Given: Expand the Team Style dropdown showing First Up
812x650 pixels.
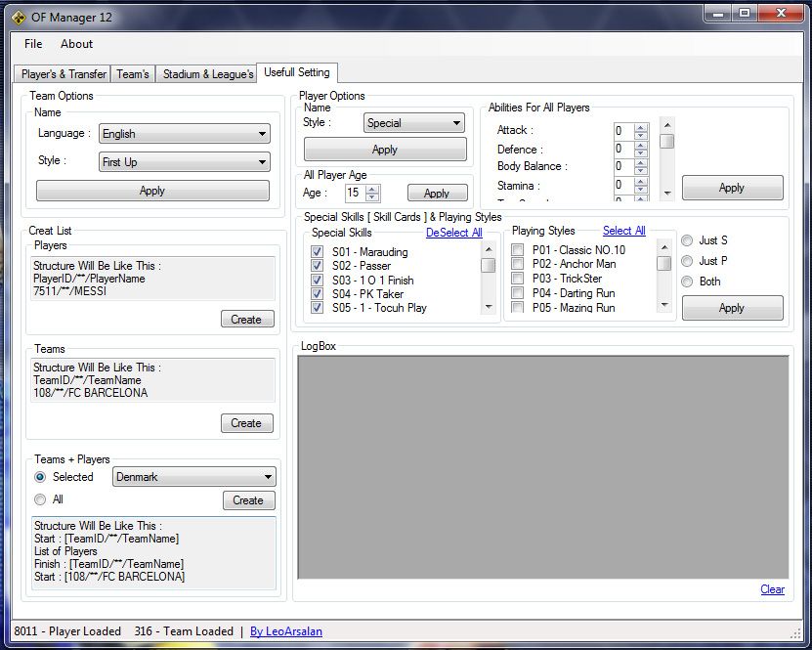Looking at the screenshot, I should click(x=184, y=162).
